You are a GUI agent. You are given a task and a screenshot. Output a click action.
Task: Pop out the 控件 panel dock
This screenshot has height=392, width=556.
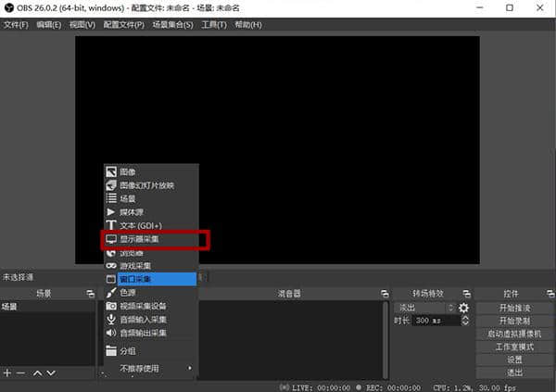pos(548,294)
